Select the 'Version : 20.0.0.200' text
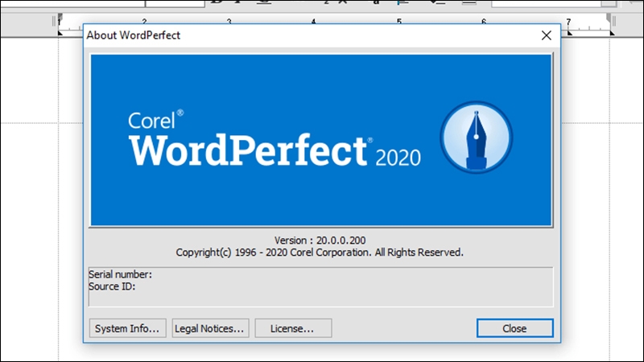 click(320, 240)
